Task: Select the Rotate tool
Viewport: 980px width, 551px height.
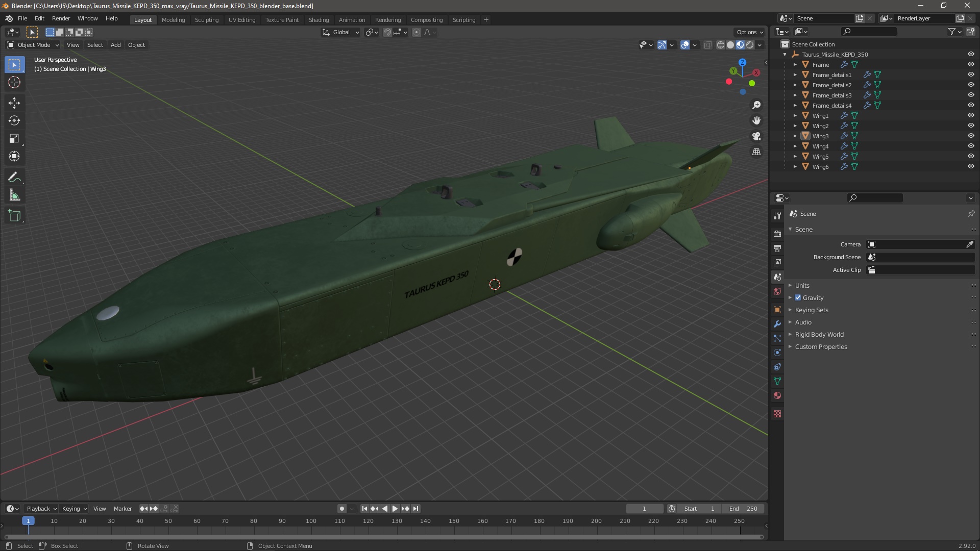Action: point(14,120)
